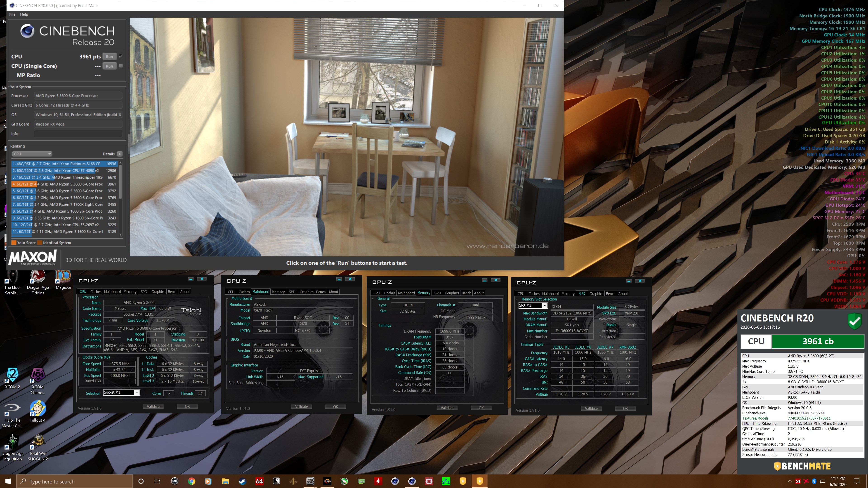868x488 pixels.
Task: Open the Magicka desktop shortcut
Action: (63, 279)
